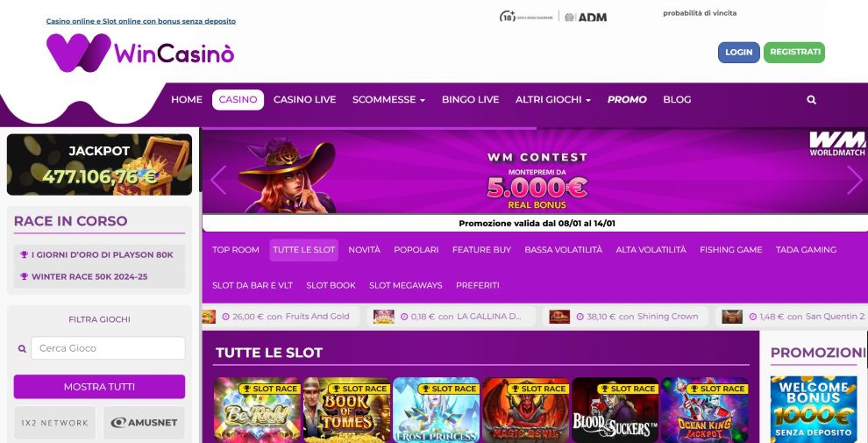
Task: Open the Book of Tomes slot thumbnail
Action: pyautogui.click(x=347, y=410)
